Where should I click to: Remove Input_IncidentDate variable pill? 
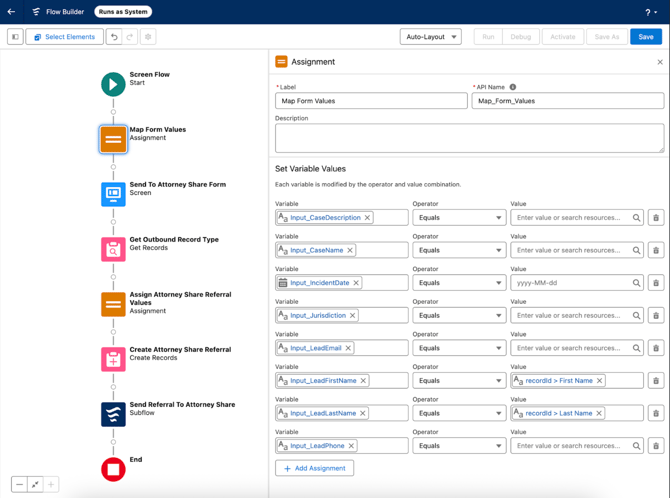pyautogui.click(x=356, y=283)
